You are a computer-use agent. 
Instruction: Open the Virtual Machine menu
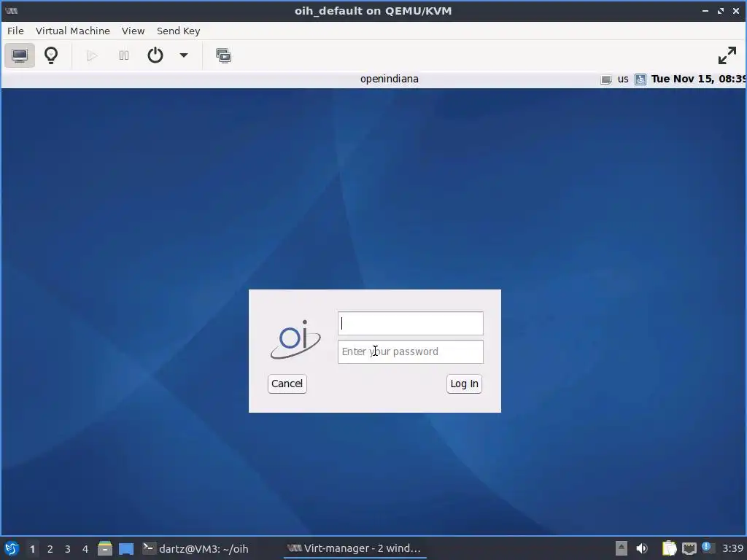pyautogui.click(x=73, y=31)
